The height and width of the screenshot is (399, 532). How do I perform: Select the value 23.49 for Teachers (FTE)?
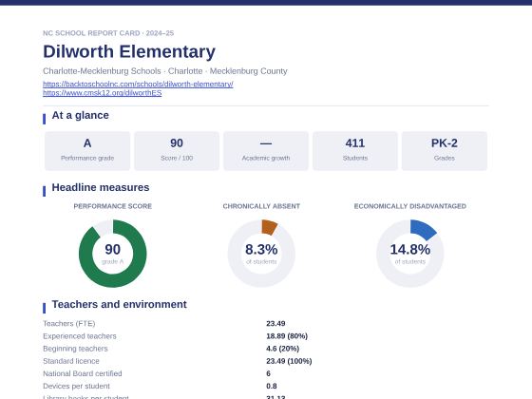pos(275,323)
